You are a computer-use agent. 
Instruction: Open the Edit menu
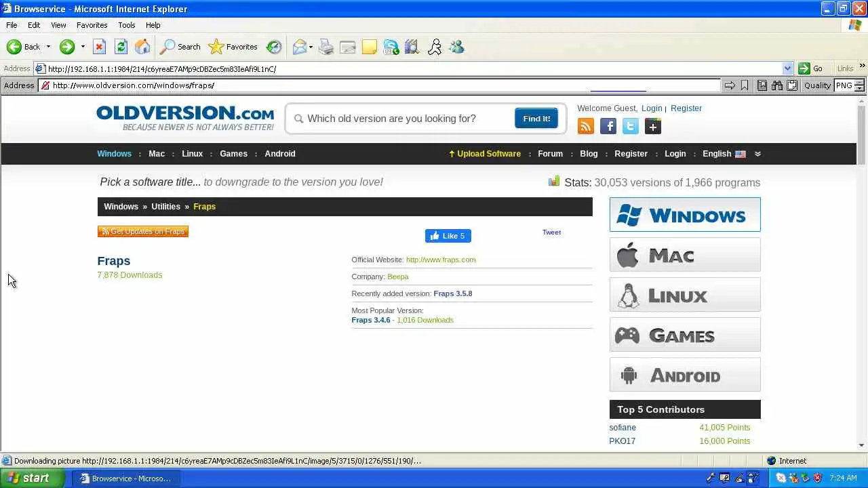coord(34,25)
